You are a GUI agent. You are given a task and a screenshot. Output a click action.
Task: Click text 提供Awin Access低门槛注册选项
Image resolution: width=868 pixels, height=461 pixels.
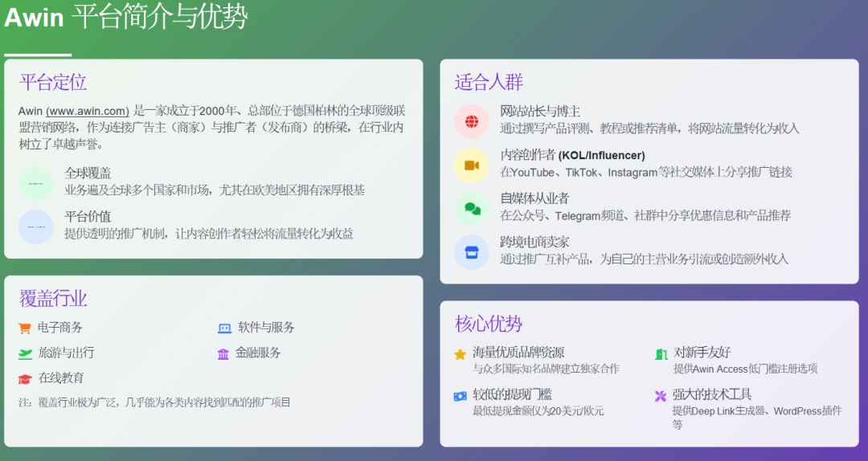(x=745, y=369)
